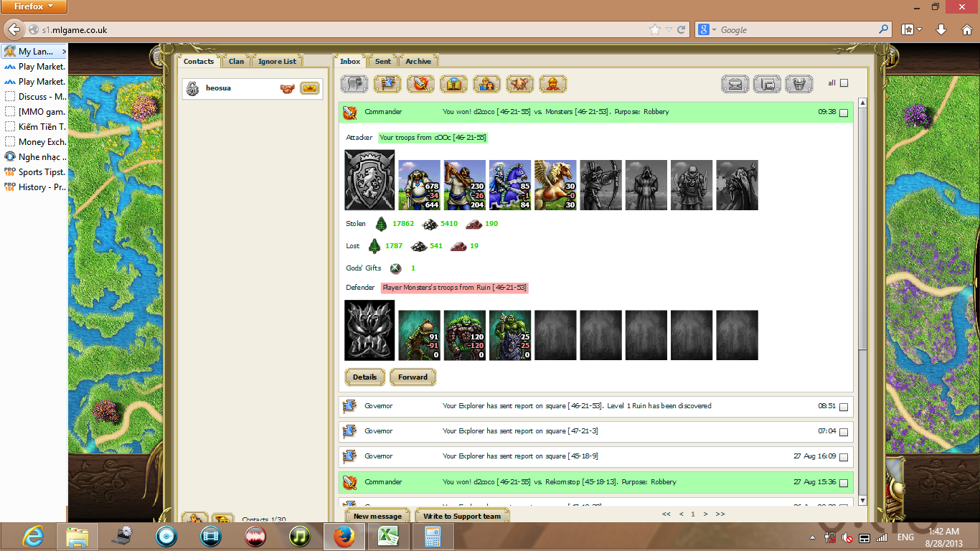Jump to the first page with '<<'
This screenshot has height=551, width=980.
tap(666, 514)
